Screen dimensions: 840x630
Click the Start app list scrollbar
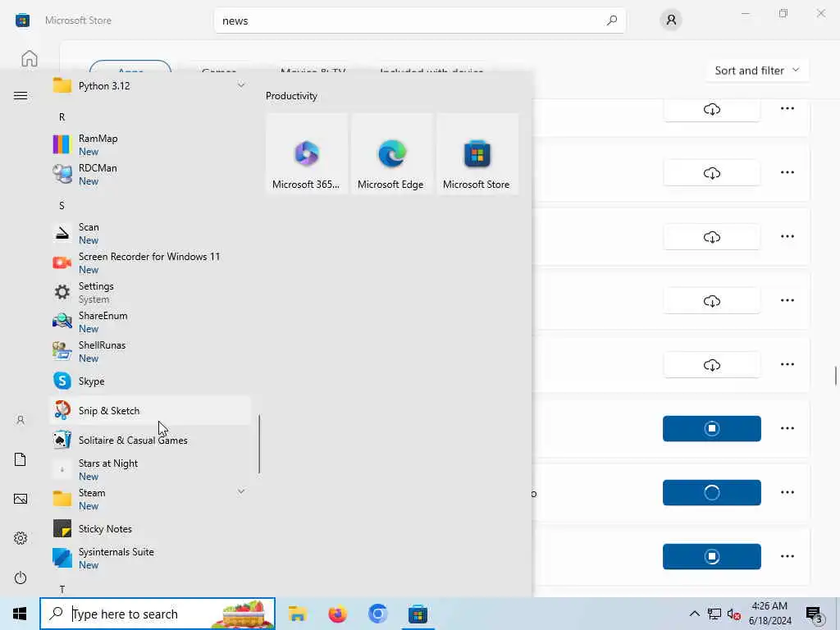coord(259,444)
